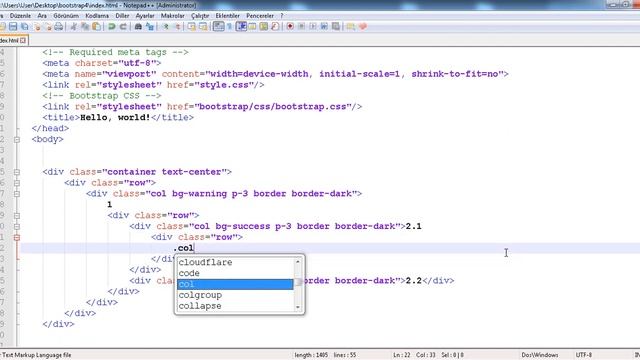The image size is (640, 360).
Task: Click the User Defined Language icon
Action: click(x=252, y=27)
